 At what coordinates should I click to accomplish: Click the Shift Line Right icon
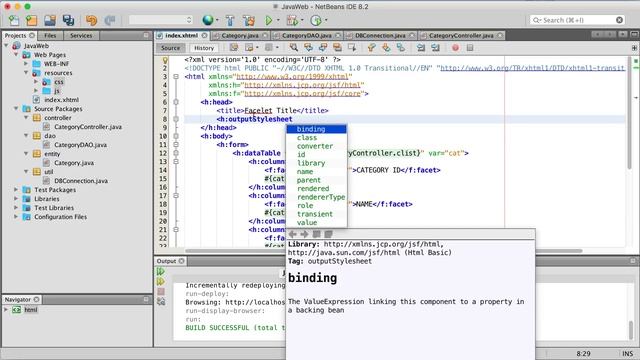[x=436, y=48]
